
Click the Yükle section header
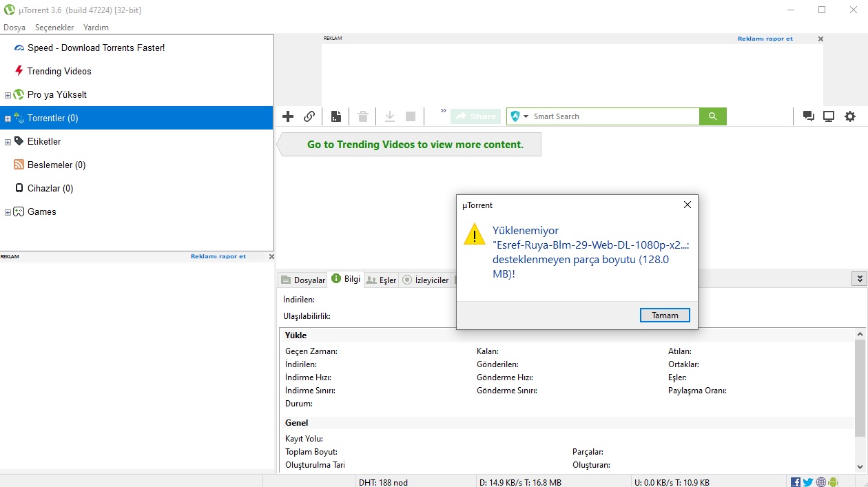(296, 335)
